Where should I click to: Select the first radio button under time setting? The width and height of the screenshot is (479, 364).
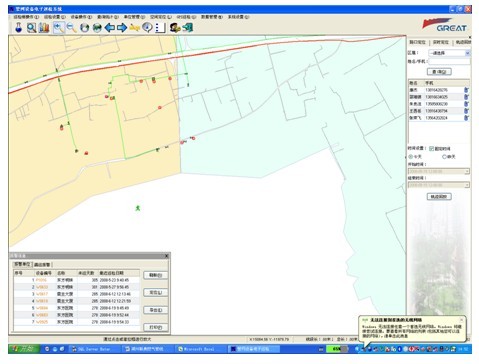(411, 157)
